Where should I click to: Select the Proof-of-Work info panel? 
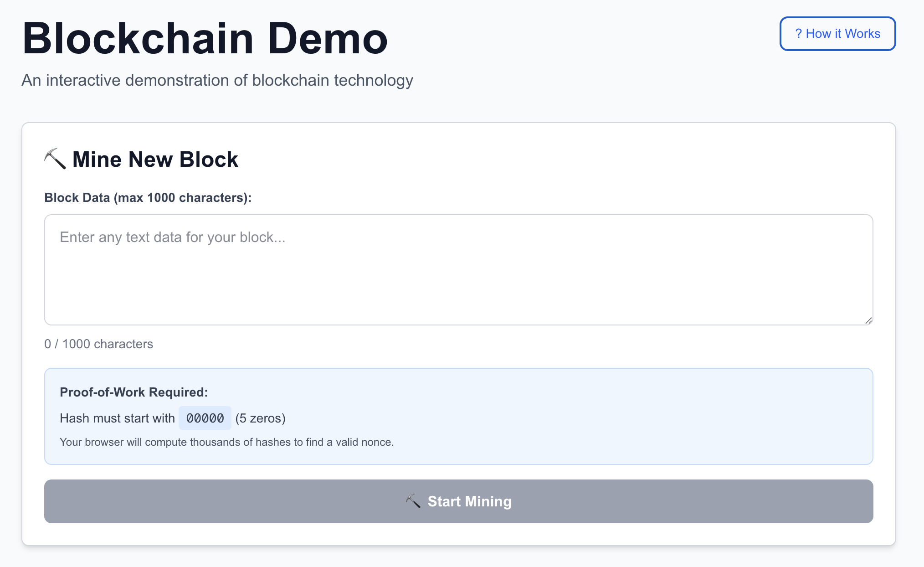(458, 416)
